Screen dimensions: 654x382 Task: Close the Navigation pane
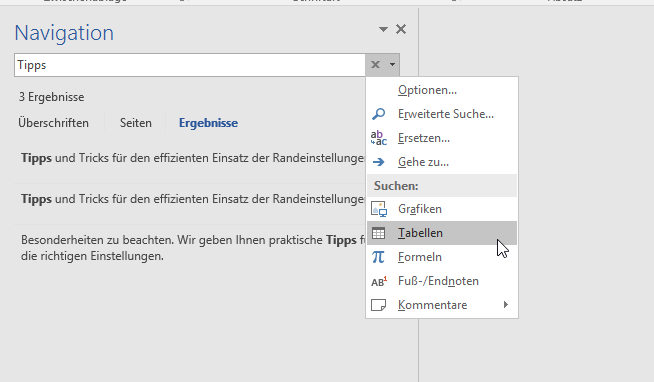[401, 29]
